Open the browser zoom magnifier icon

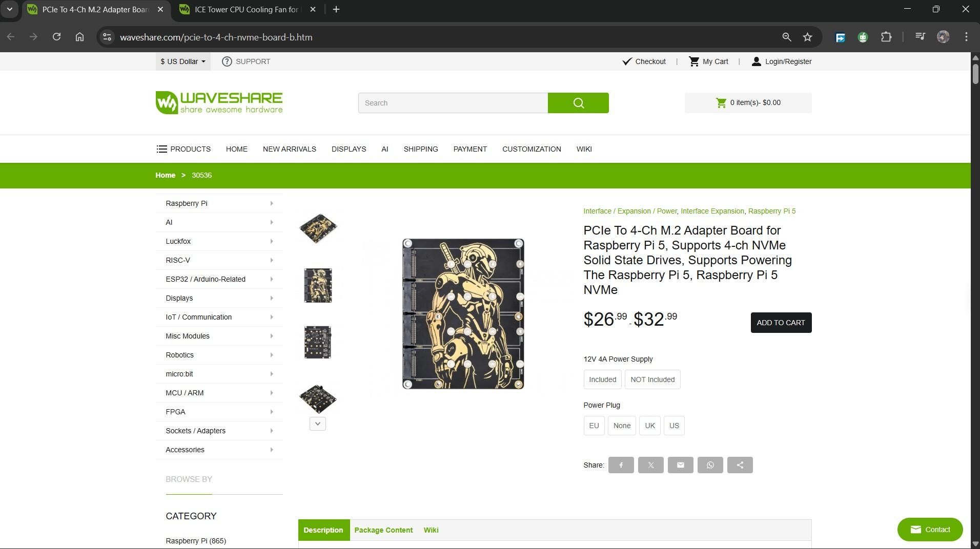[787, 37]
